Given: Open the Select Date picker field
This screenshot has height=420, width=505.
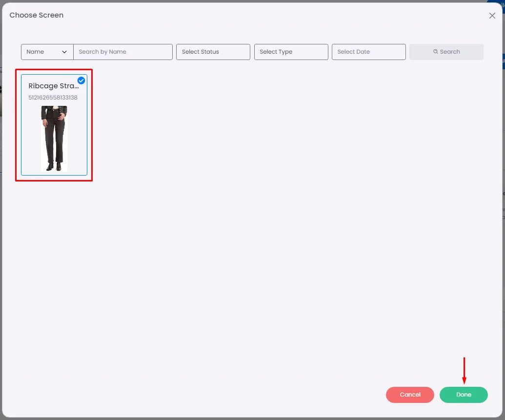Looking at the screenshot, I should pos(368,52).
